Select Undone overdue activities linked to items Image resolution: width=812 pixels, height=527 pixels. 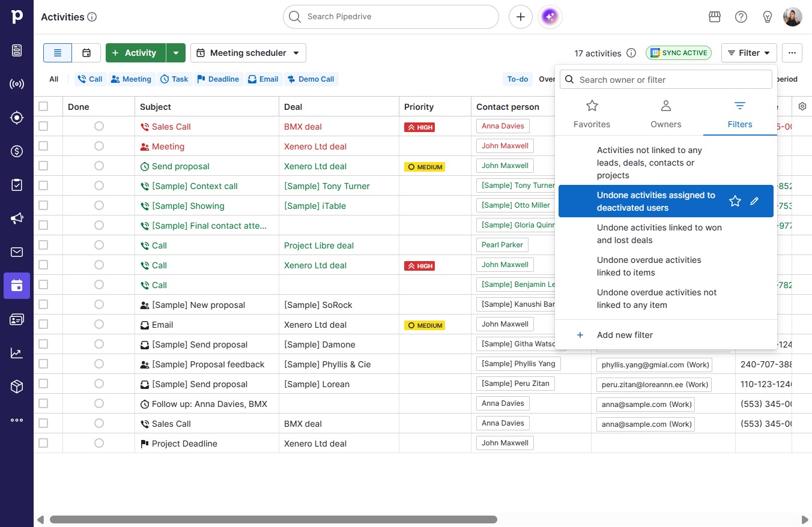(x=666, y=266)
